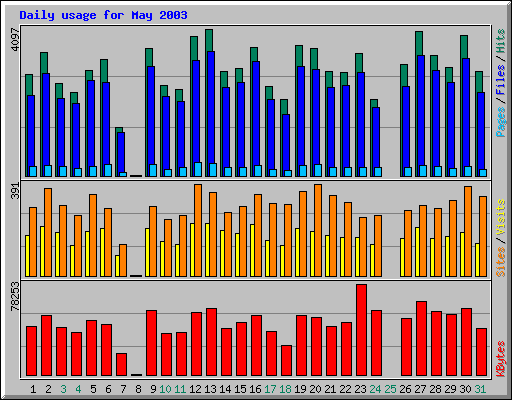Click day label 16 on the x-axis
The height and width of the screenshot is (400, 512).
pos(255,389)
